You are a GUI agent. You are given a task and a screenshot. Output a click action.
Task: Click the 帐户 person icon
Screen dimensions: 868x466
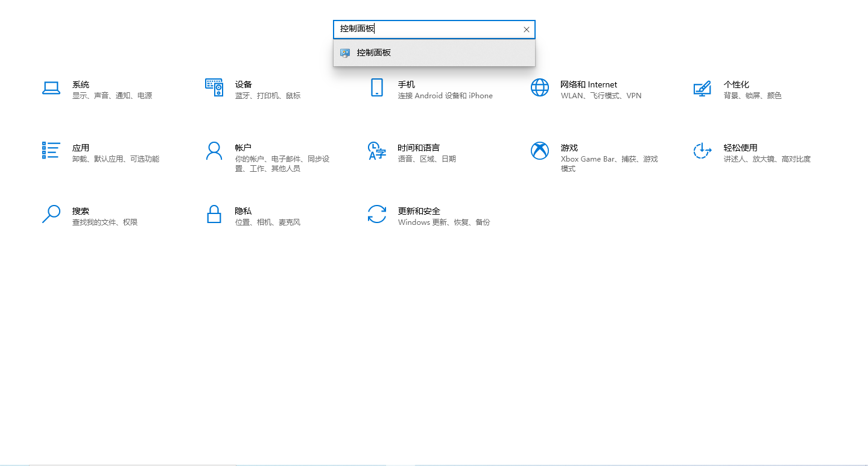(214, 151)
